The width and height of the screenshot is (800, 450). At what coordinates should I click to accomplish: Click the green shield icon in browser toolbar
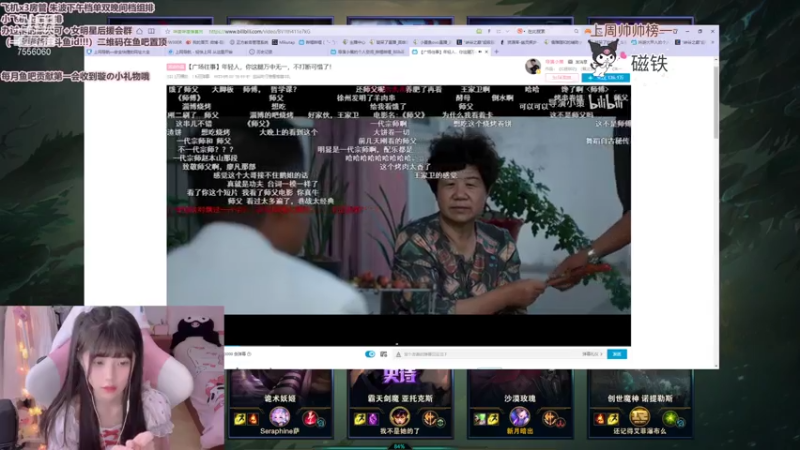point(479,32)
